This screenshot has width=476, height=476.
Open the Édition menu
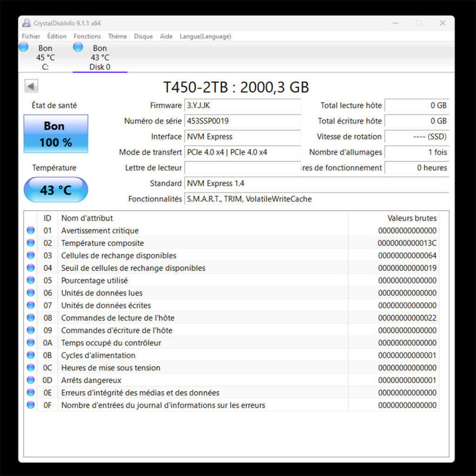click(x=57, y=36)
